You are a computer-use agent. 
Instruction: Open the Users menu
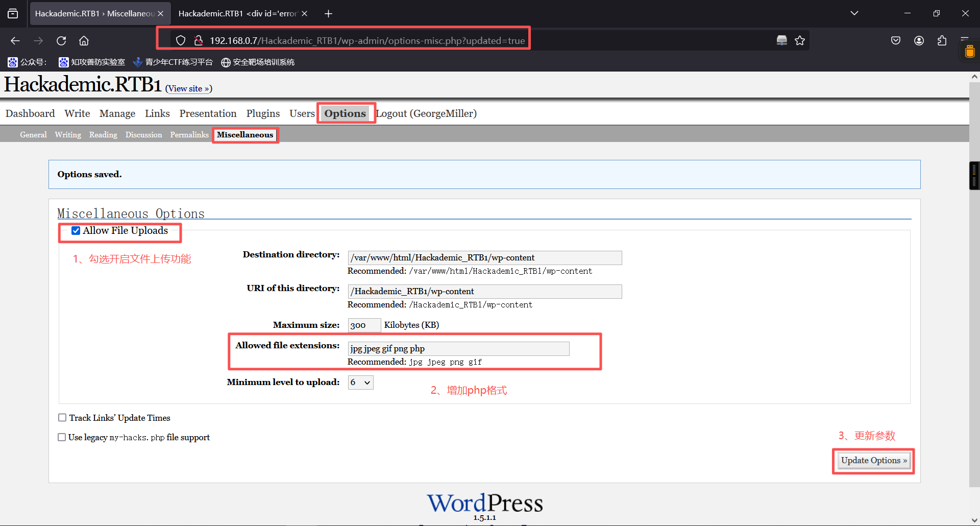tap(302, 113)
